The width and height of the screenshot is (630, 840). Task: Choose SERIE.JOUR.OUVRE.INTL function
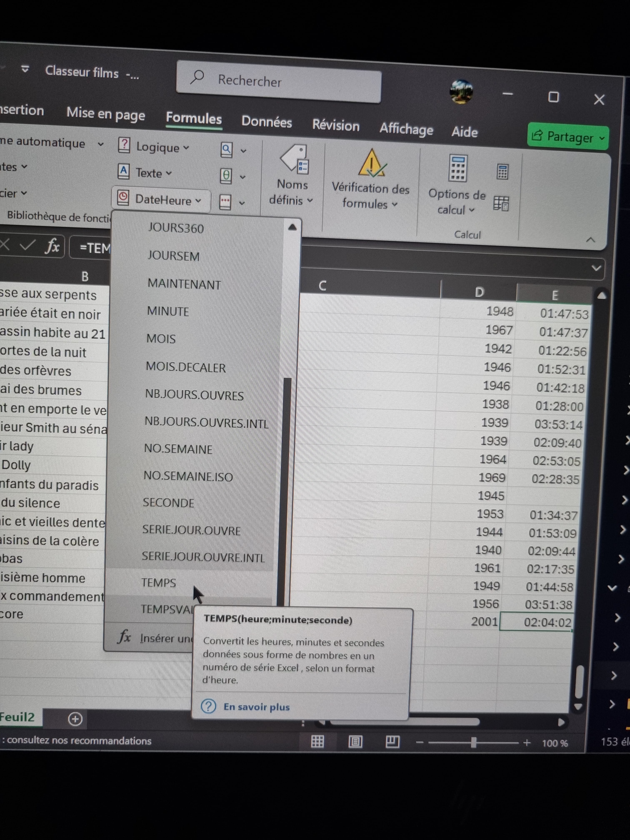click(x=203, y=557)
